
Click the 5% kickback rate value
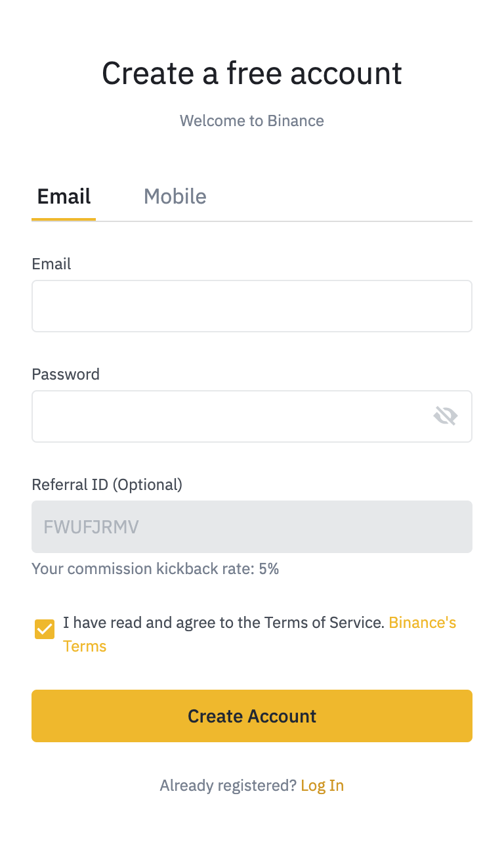269,569
